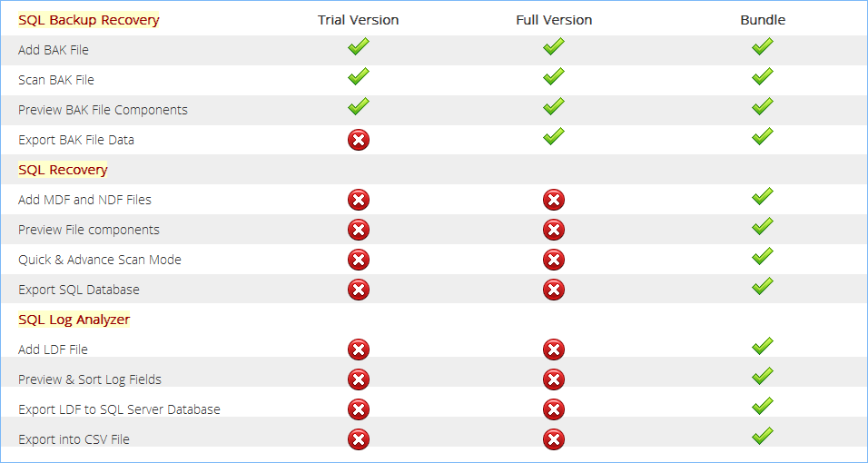Image resolution: width=868 pixels, height=463 pixels.
Task: Click the Full Version cross for Export SQL Database
Action: [554, 289]
